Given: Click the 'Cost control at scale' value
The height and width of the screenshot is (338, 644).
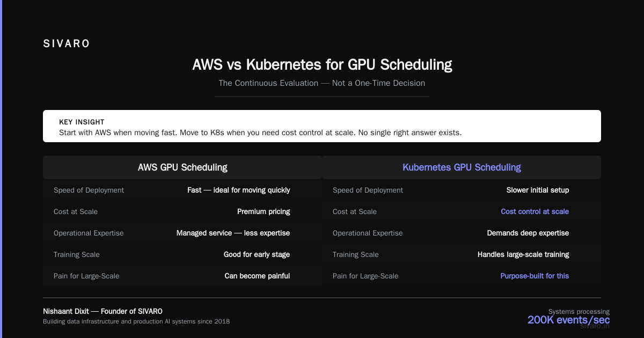Looking at the screenshot, I should 535,211.
